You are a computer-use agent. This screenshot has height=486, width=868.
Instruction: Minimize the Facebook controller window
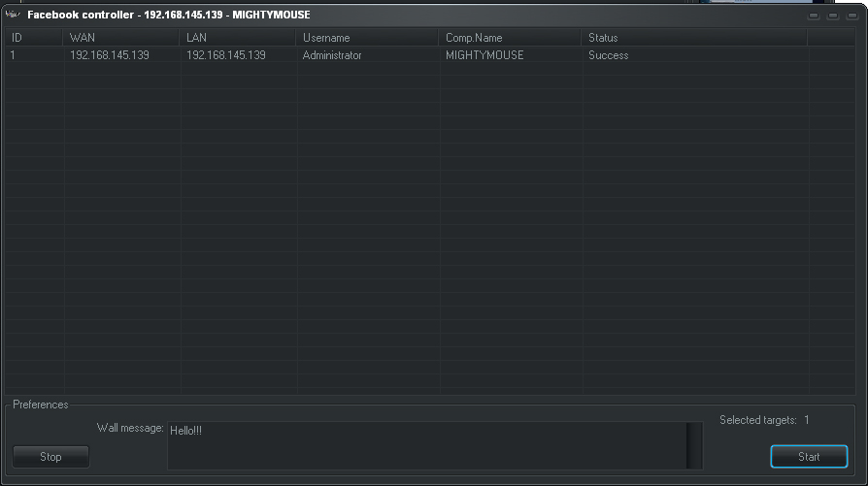tap(814, 16)
